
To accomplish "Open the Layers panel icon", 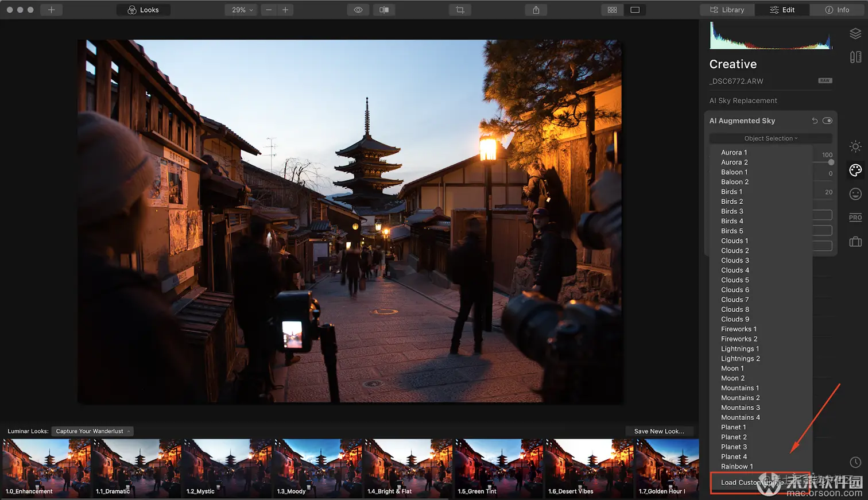I will click(x=855, y=34).
